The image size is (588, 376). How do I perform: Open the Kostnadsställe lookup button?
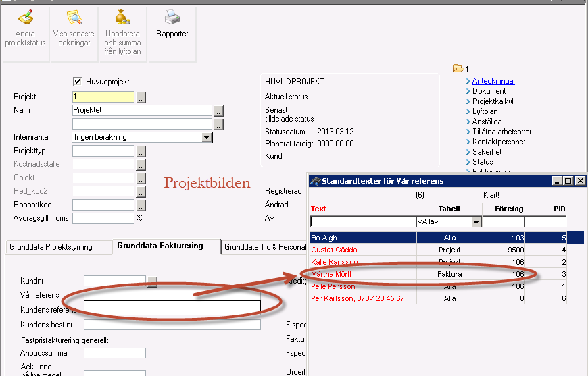[x=141, y=165]
